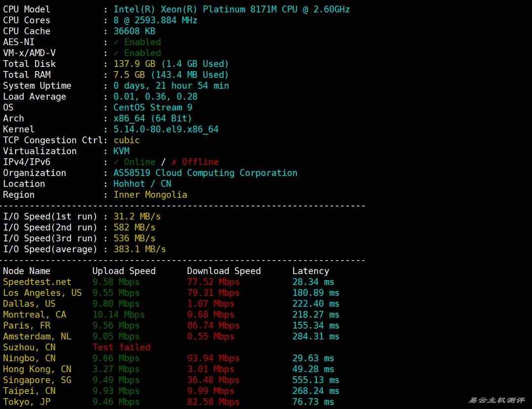The width and height of the screenshot is (532, 409).
Task: Click Paris download speed '86.74 Mbps'
Action: [x=213, y=326]
